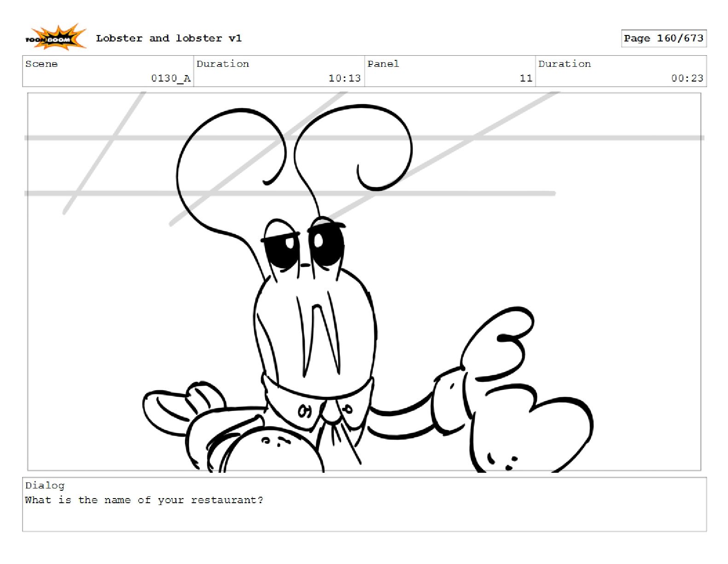Select dialog text 'What is the name of your restaurant?'
The height and width of the screenshot is (564, 728).
[x=144, y=500]
